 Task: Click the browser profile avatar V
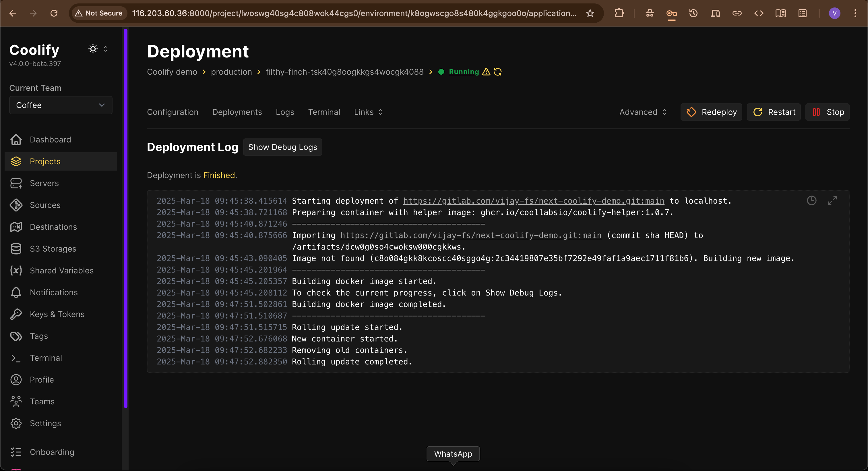pos(834,13)
